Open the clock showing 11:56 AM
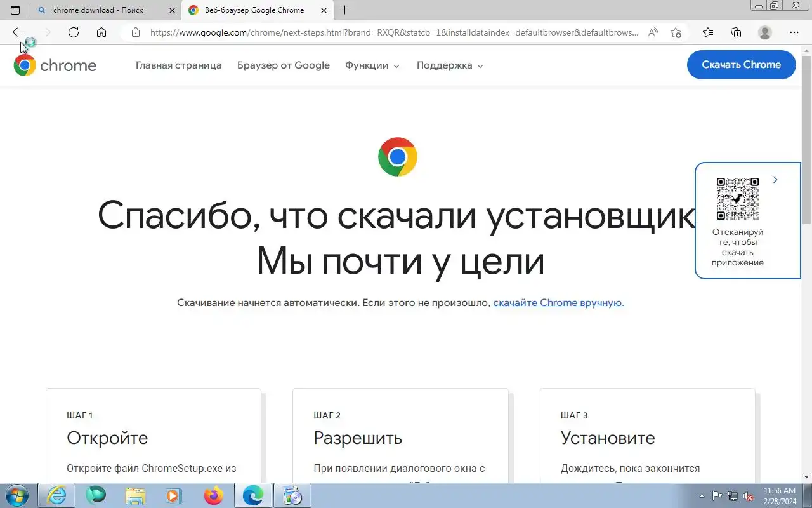The height and width of the screenshot is (508, 812). (x=780, y=496)
